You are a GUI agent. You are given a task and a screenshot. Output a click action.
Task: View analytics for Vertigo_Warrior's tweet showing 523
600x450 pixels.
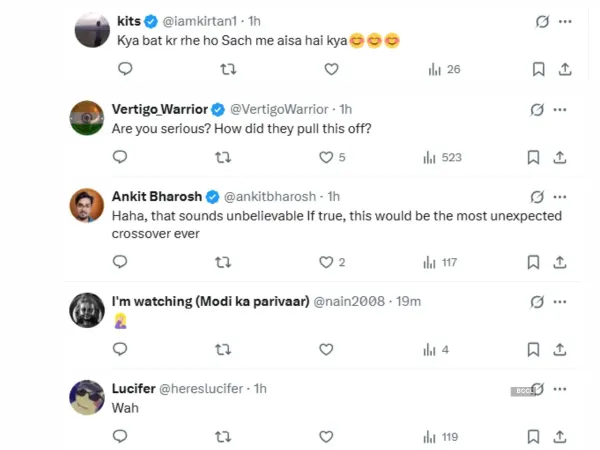tap(442, 157)
